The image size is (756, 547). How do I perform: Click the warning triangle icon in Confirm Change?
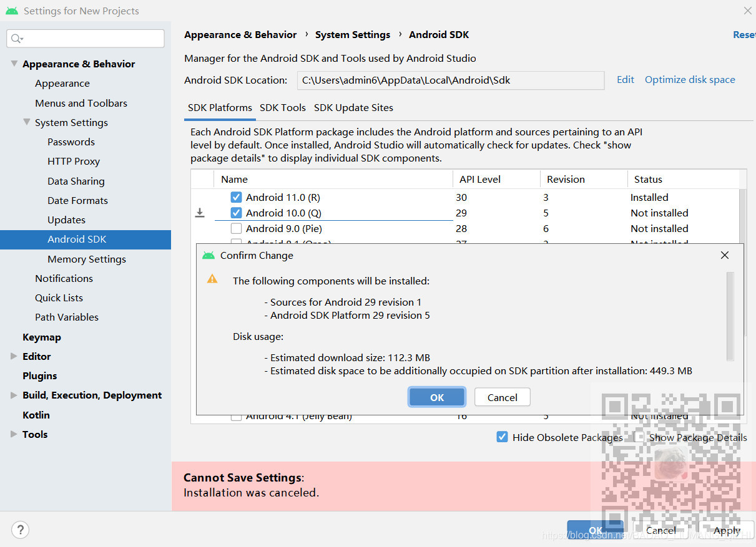click(x=212, y=279)
